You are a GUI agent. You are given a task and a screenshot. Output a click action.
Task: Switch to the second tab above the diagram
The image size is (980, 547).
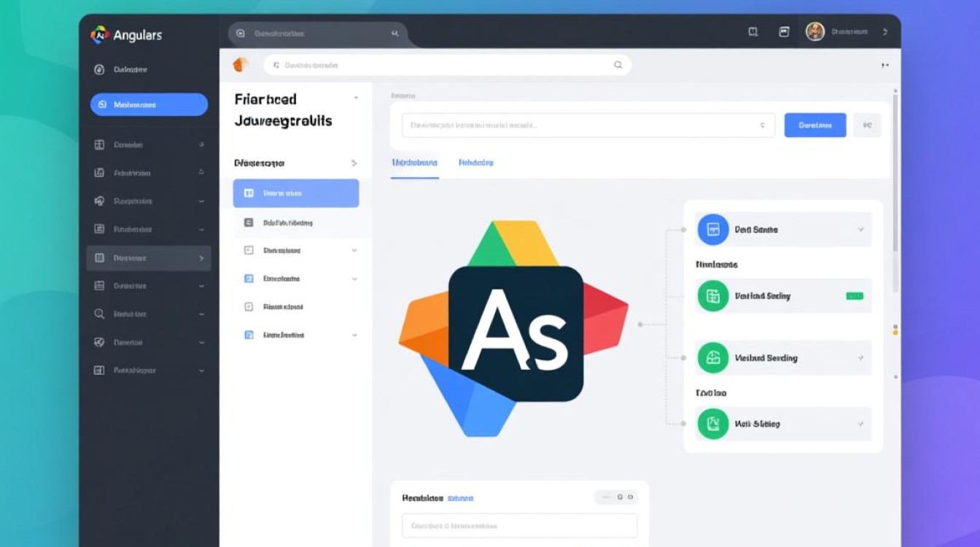[475, 162]
